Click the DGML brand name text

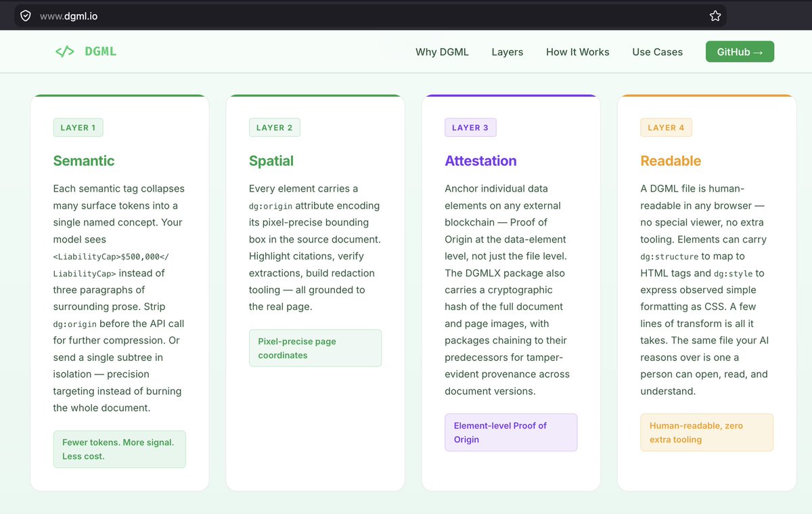(x=101, y=51)
